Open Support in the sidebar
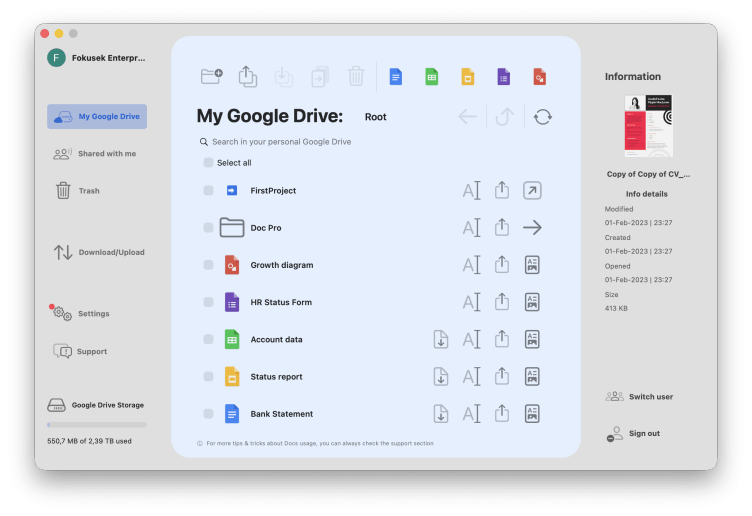The height and width of the screenshot is (516, 752). (80, 351)
